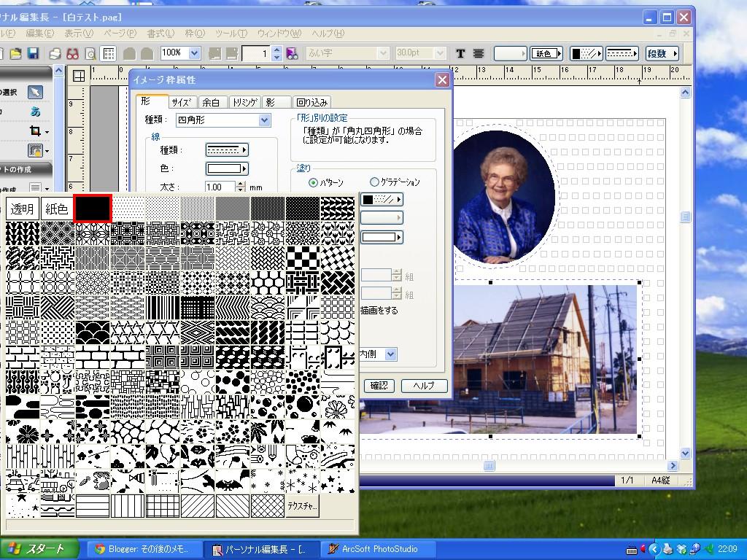Viewport: 747px width, 560px height.
Task: Click the 太さ 1.00 thickness field
Action: (220, 187)
